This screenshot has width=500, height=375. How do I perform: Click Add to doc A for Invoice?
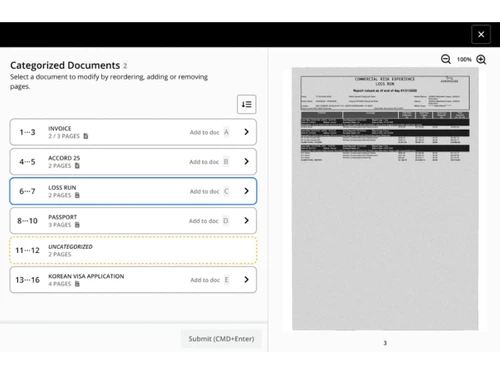pos(209,132)
